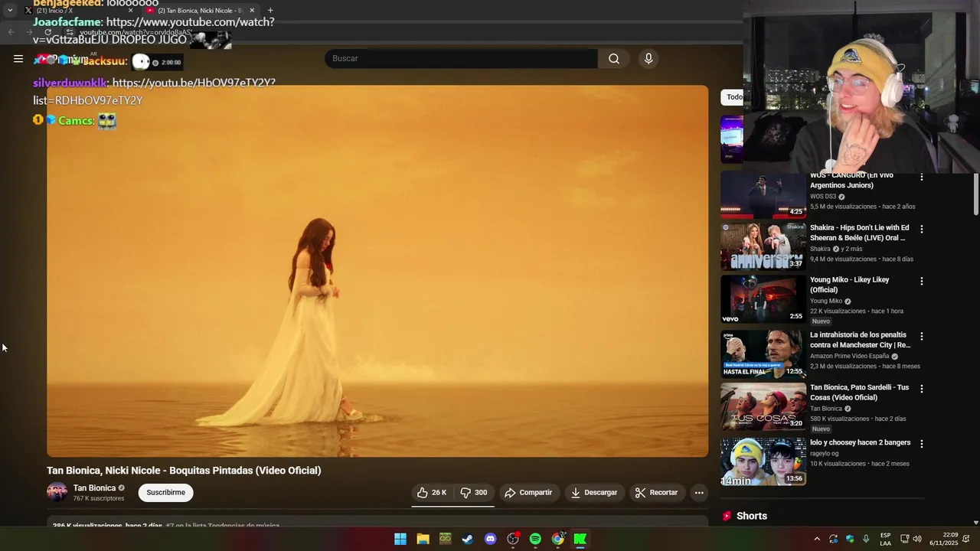Select the Tan Bionica, Nicki Nicole YouTube tab
The width and height of the screenshot is (980, 551).
pyautogui.click(x=199, y=11)
